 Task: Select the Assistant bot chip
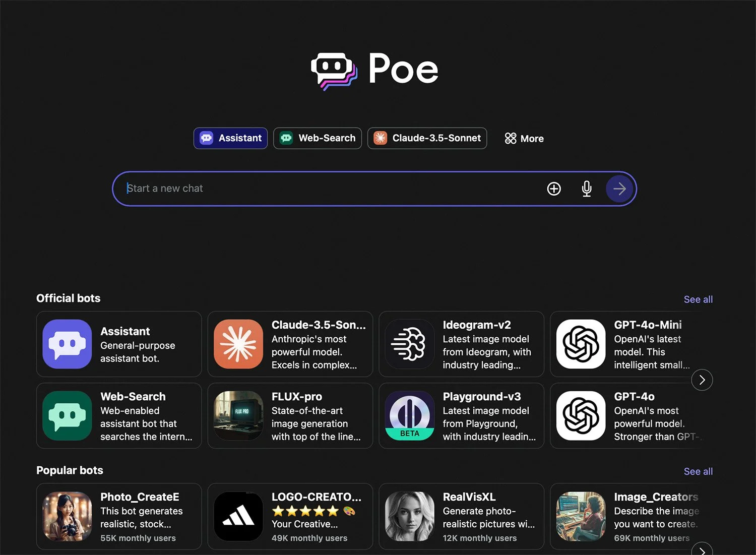click(230, 138)
